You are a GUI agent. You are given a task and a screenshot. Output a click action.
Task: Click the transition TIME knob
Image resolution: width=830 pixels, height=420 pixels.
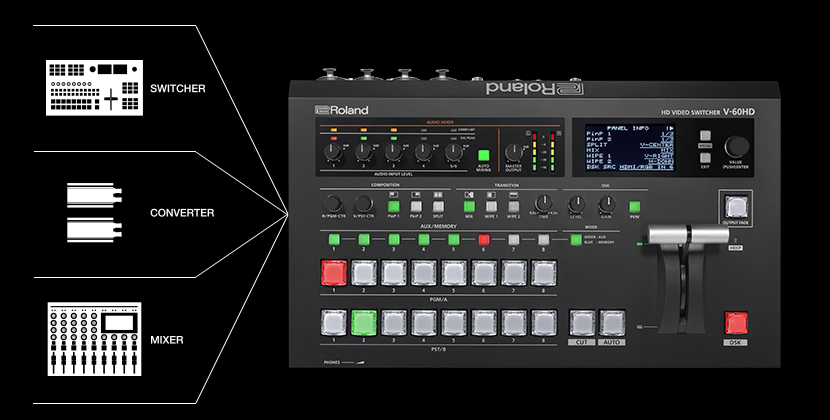coord(543,203)
